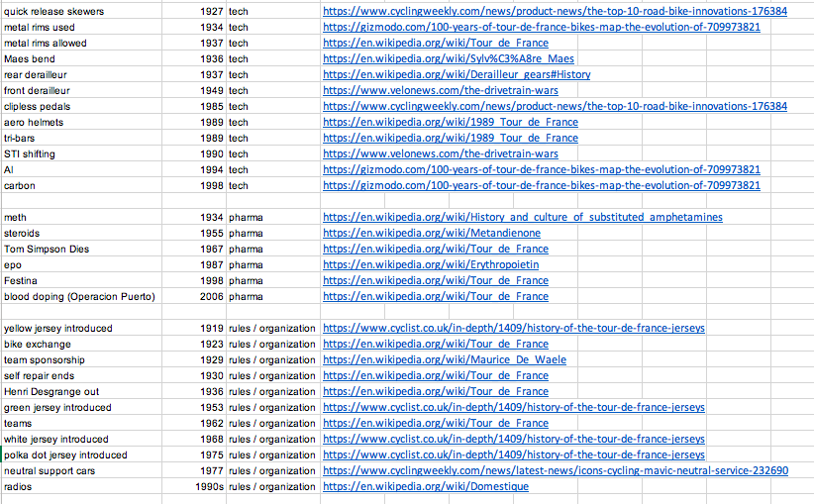This screenshot has width=814, height=504.
Task: Open the 1989 Tour link in the aero helmets row
Action: tap(451, 122)
